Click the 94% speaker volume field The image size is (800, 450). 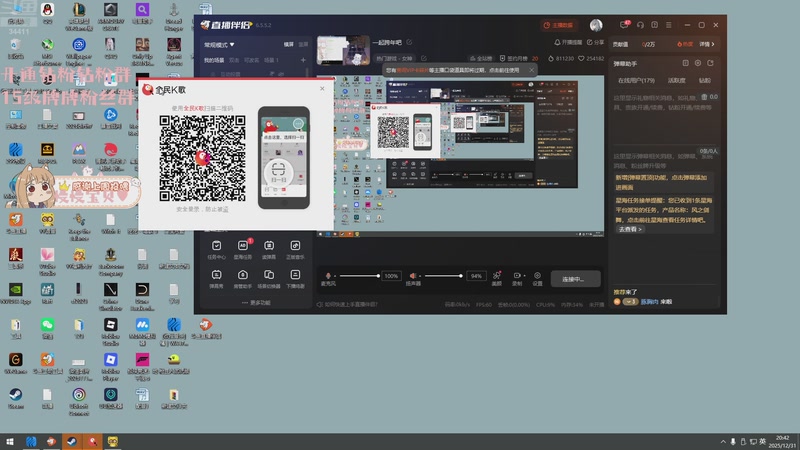click(476, 276)
